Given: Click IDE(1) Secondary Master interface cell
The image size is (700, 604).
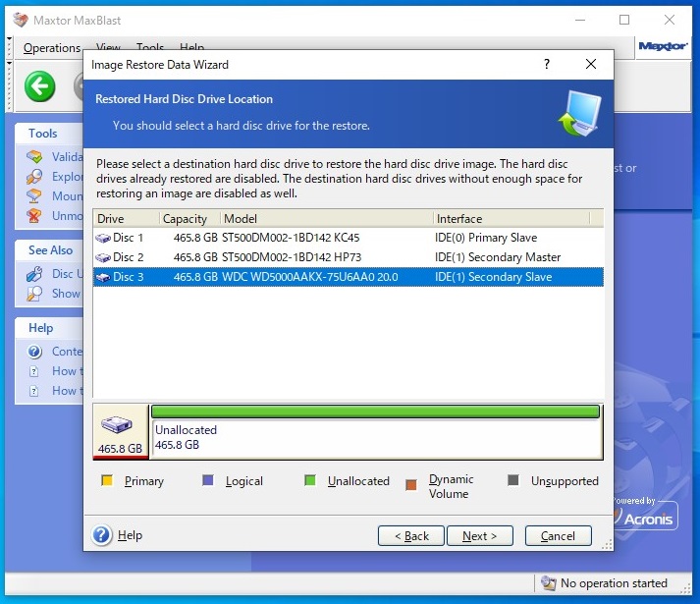Looking at the screenshot, I should (498, 257).
